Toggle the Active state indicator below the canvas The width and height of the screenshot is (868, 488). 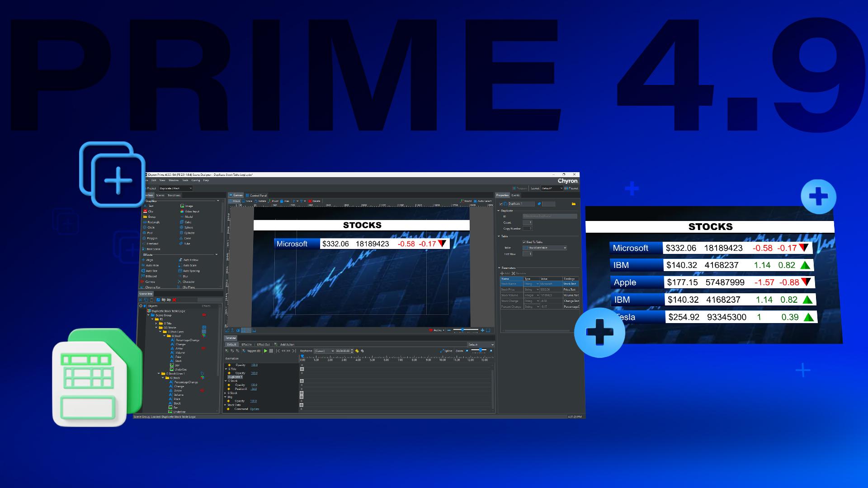click(431, 330)
